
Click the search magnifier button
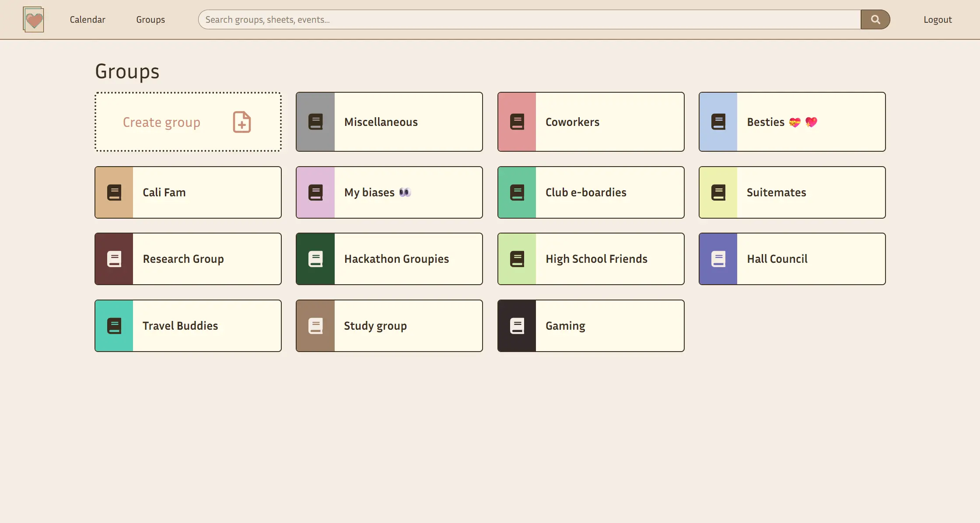875,20
